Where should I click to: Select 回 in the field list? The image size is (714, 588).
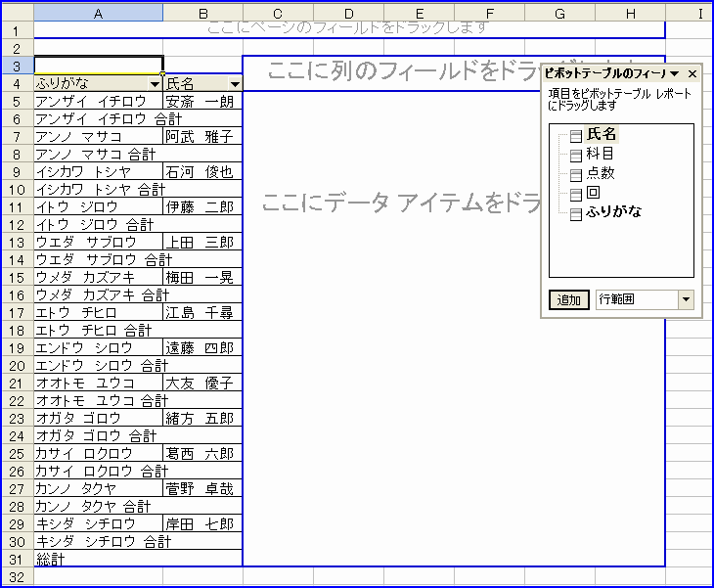(x=593, y=192)
